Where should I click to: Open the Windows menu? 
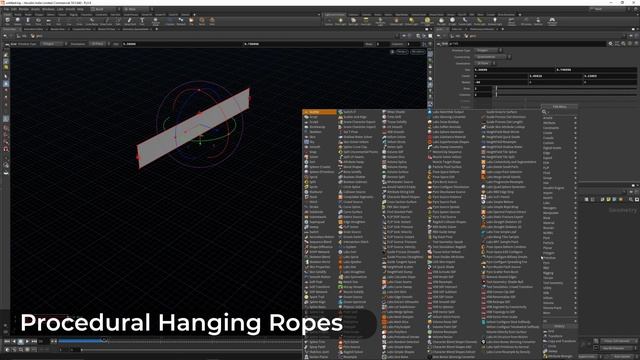pyautogui.click(x=48, y=9)
